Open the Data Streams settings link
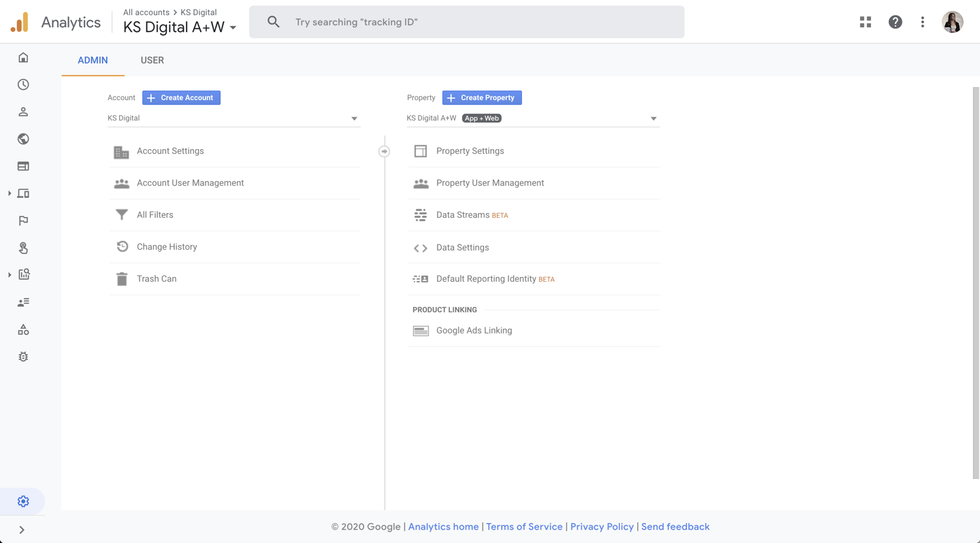 pyautogui.click(x=463, y=215)
